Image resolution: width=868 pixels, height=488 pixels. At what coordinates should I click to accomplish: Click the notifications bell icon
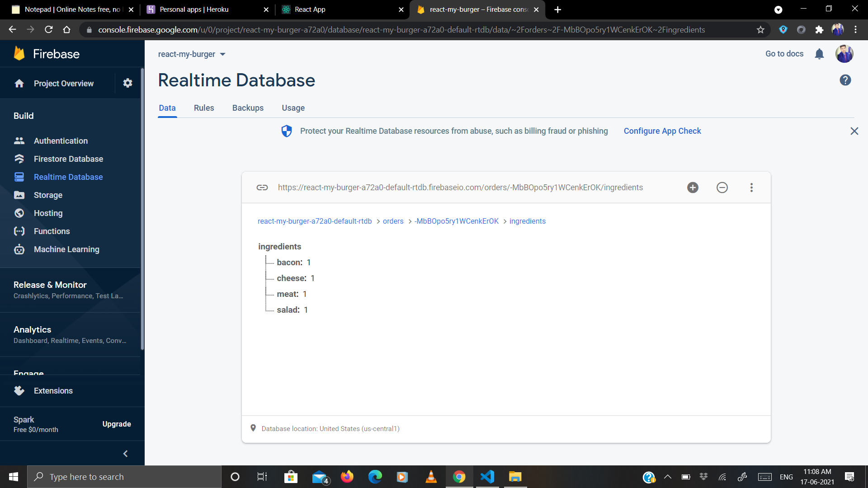(x=819, y=54)
